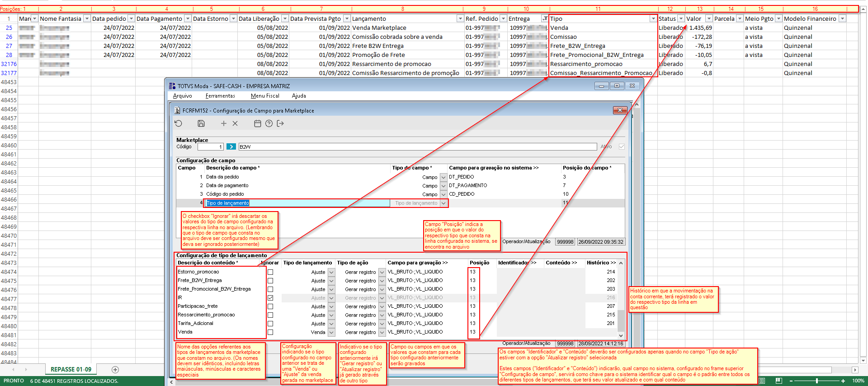Viewport: 868px width, 386px height.
Task: Open the Menu Fiscal menu
Action: tap(265, 96)
